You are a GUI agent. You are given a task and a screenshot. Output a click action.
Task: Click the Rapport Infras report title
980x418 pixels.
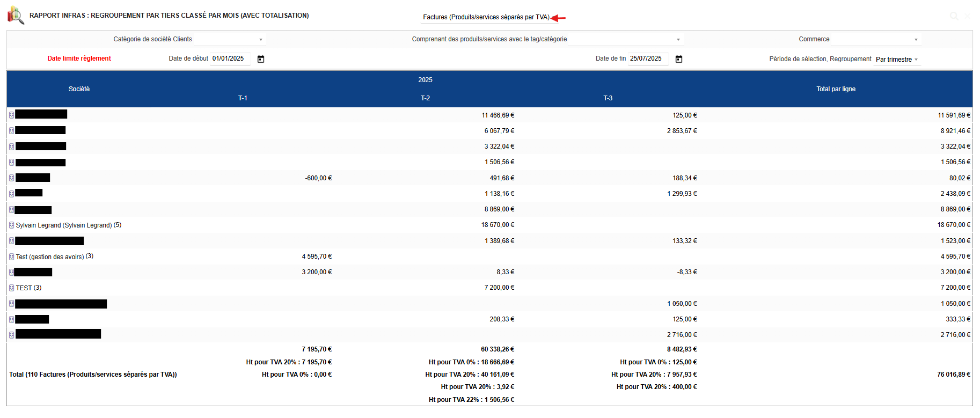[x=169, y=16]
